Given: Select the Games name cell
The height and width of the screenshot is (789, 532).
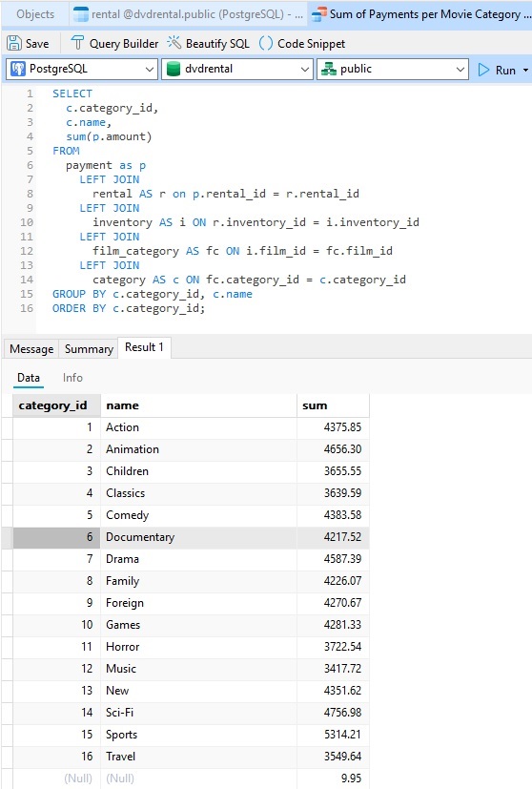Looking at the screenshot, I should tap(198, 625).
